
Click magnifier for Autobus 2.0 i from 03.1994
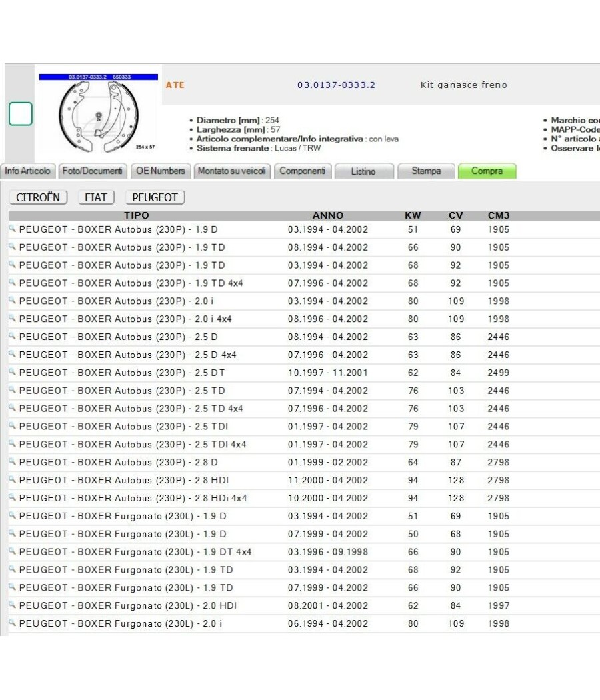pyautogui.click(x=12, y=301)
